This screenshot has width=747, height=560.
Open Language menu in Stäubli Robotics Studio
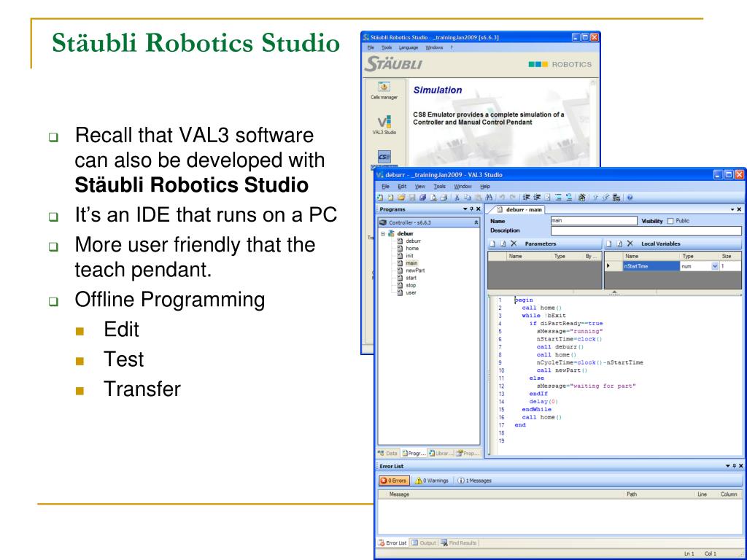click(x=409, y=47)
